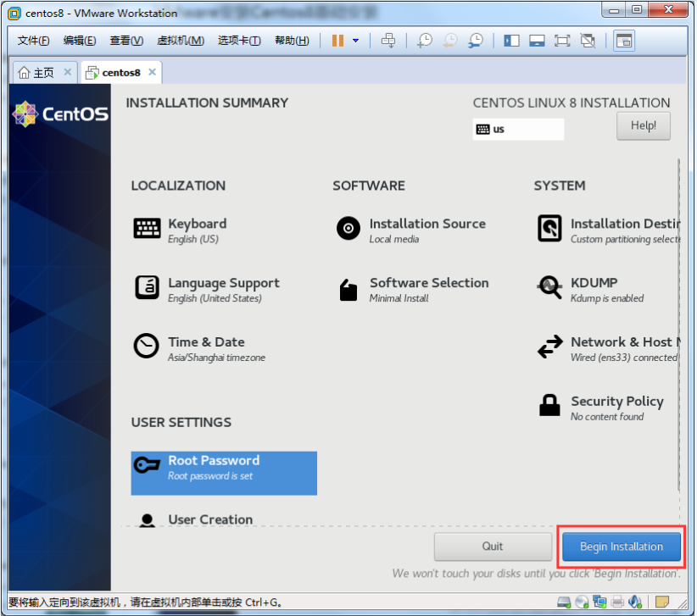Click the us keyboard layout indicator
The width and height of the screenshot is (697, 616).
518,130
